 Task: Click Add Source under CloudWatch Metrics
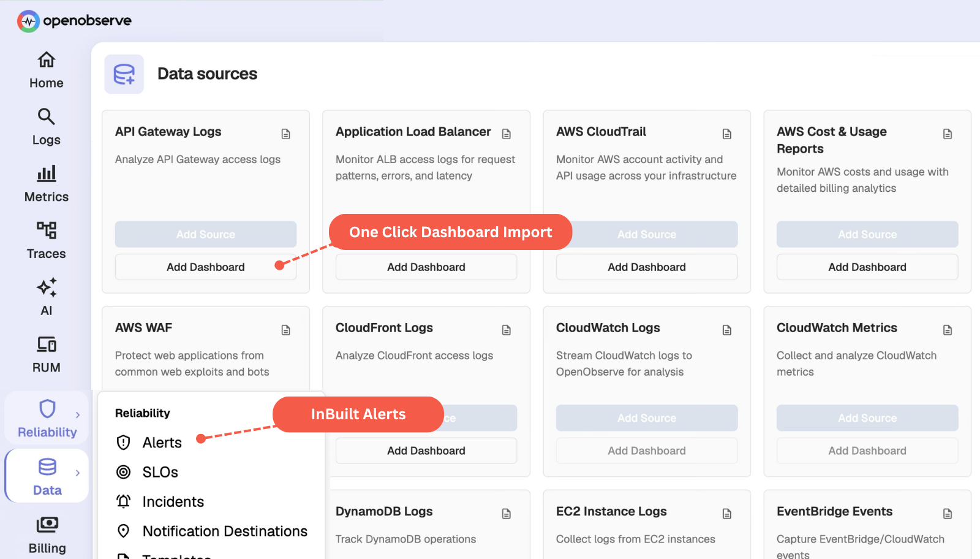(867, 418)
